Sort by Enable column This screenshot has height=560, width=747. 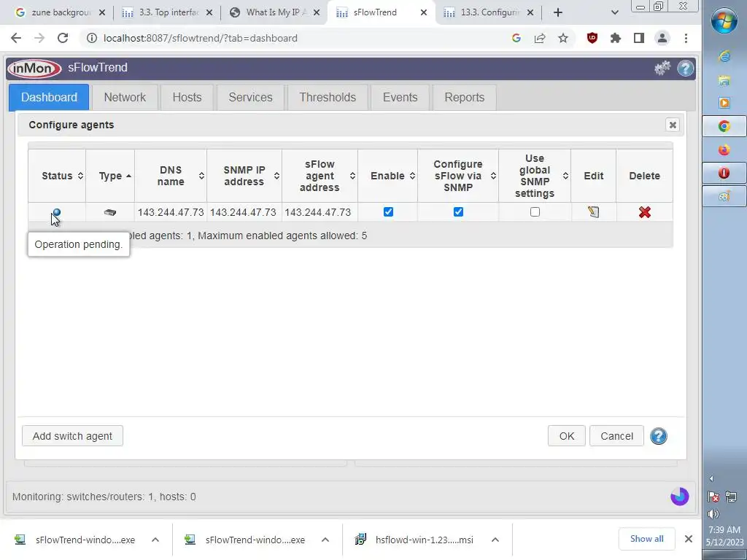(x=388, y=176)
